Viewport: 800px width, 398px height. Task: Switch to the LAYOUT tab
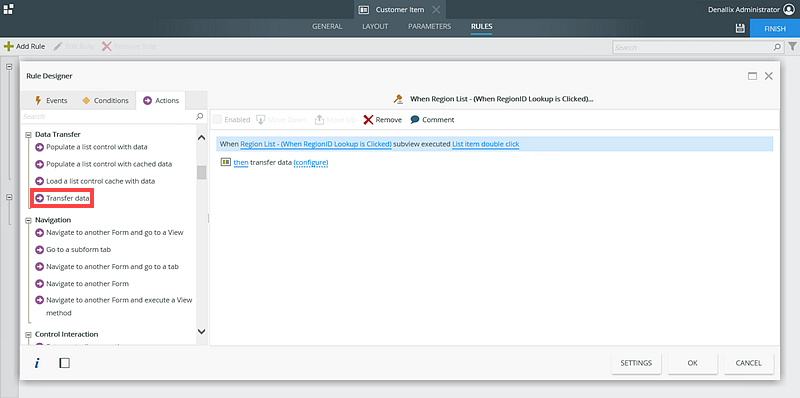pos(375,27)
